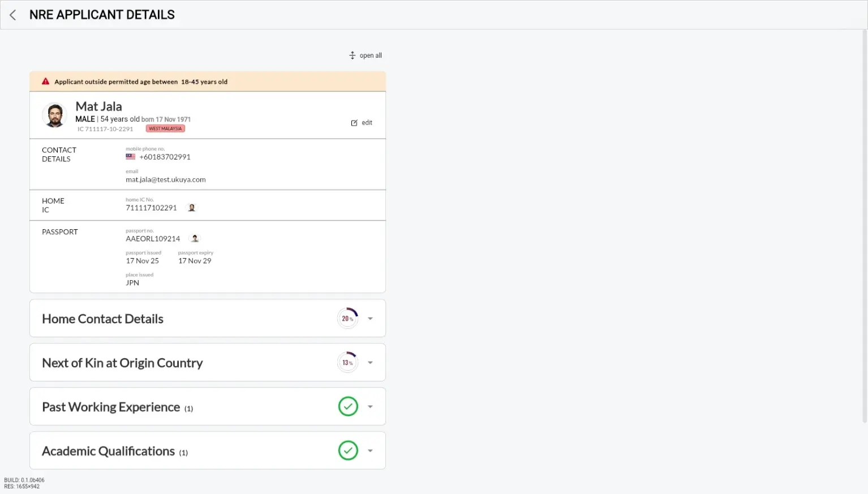Click the red age warning triangle icon

tap(46, 81)
